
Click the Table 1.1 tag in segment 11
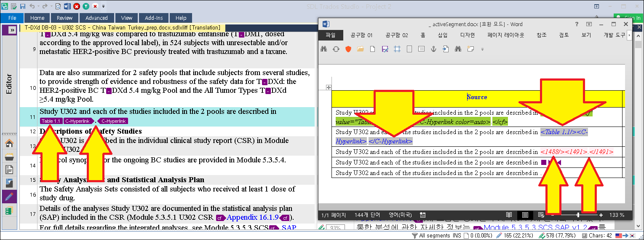[x=51, y=121]
